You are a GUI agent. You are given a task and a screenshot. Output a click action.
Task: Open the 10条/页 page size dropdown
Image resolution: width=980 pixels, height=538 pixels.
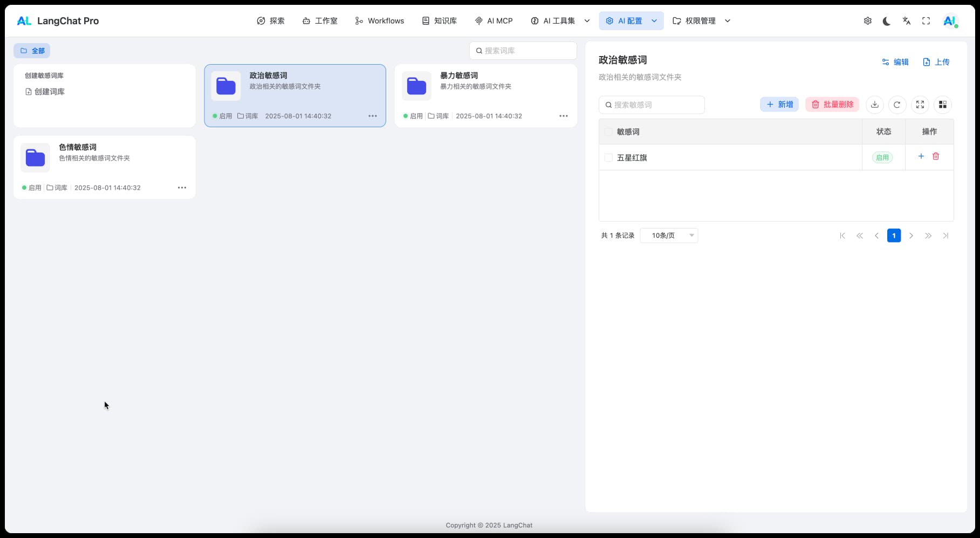tap(669, 236)
